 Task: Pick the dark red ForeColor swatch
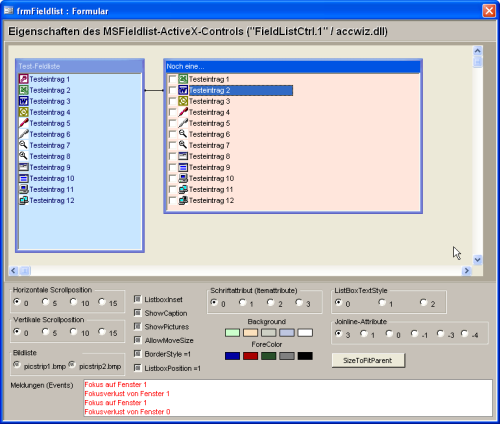pyautogui.click(x=250, y=356)
